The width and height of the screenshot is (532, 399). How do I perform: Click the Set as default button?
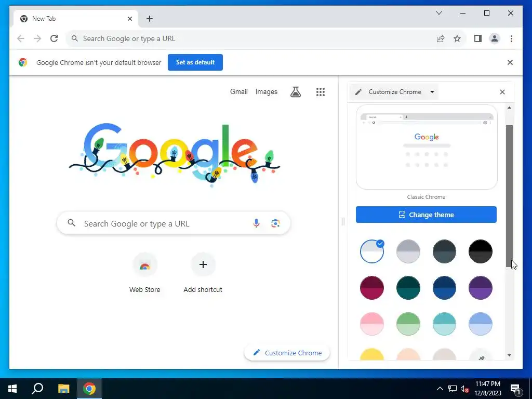195,62
